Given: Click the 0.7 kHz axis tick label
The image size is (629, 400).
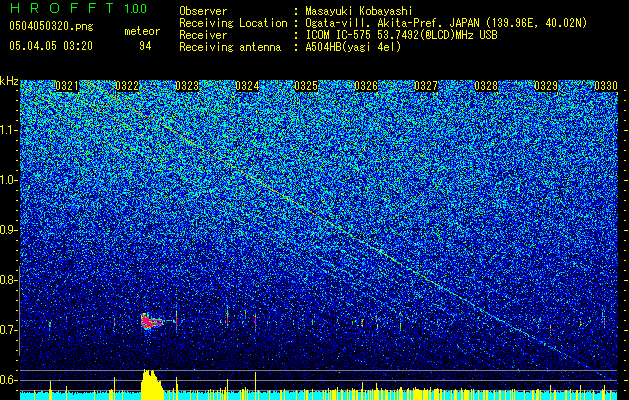Looking at the screenshot, I should point(9,330).
